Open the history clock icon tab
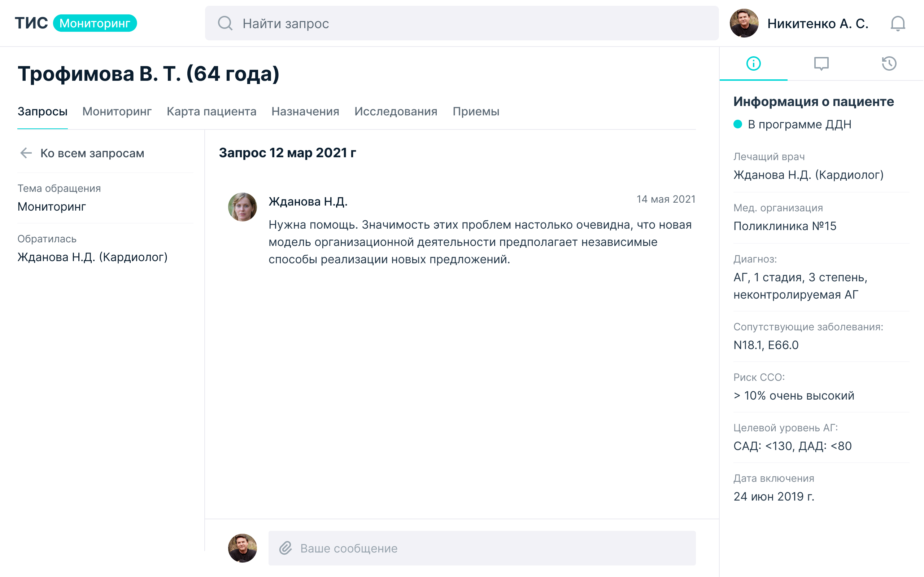This screenshot has width=924, height=577. (x=889, y=63)
